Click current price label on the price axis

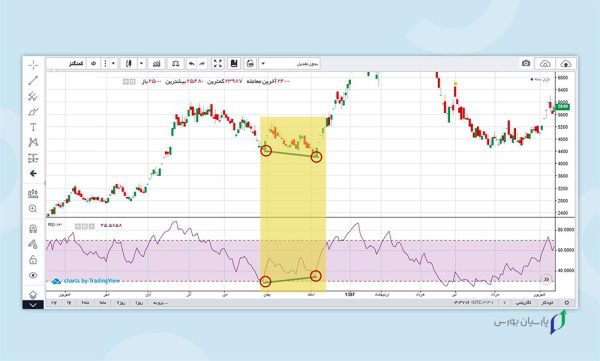(x=562, y=107)
